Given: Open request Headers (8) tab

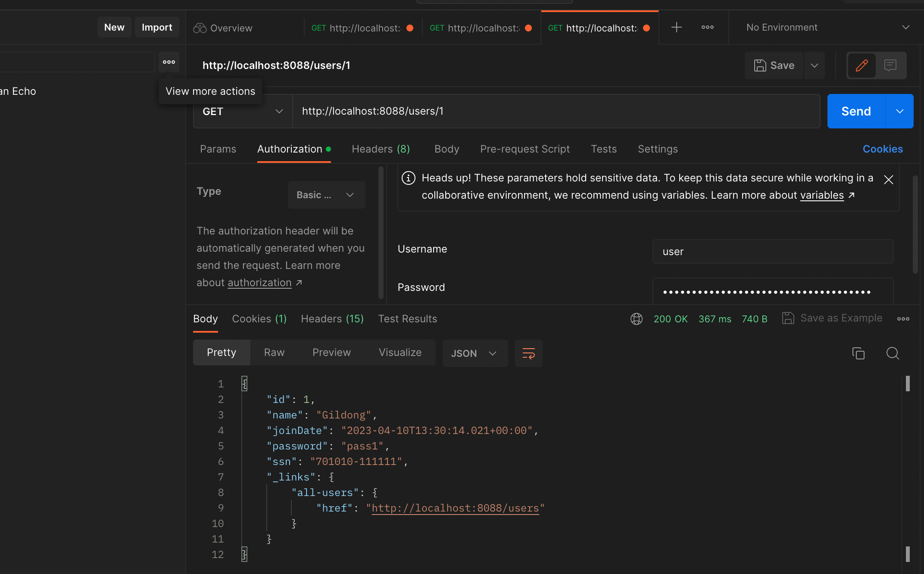Looking at the screenshot, I should pos(381,149).
